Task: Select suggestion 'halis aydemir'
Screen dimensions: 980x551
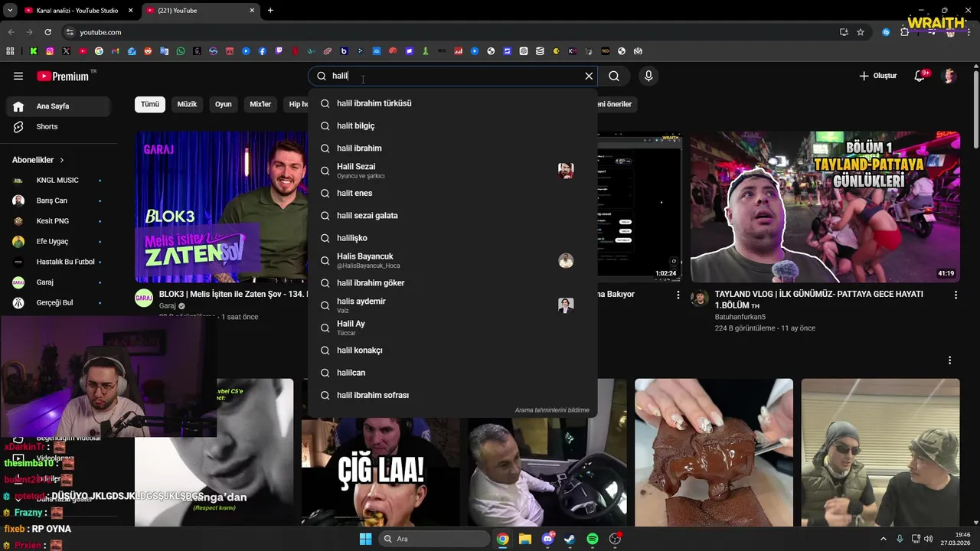Action: (x=452, y=305)
